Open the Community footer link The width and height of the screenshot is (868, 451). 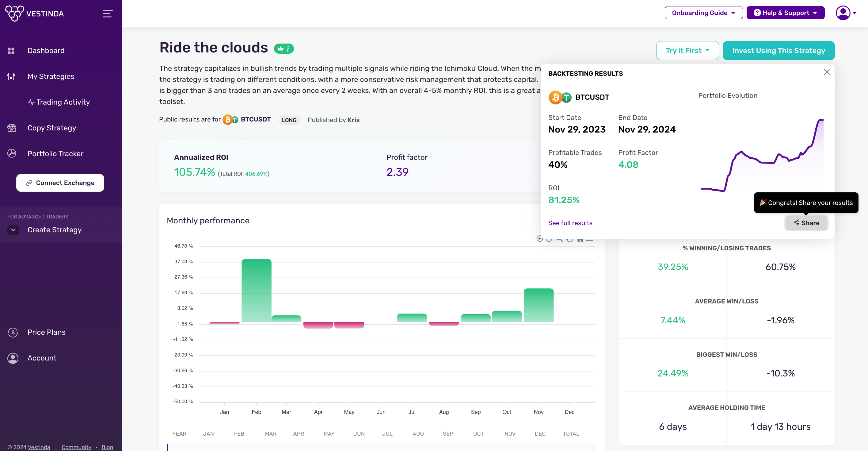(x=77, y=447)
